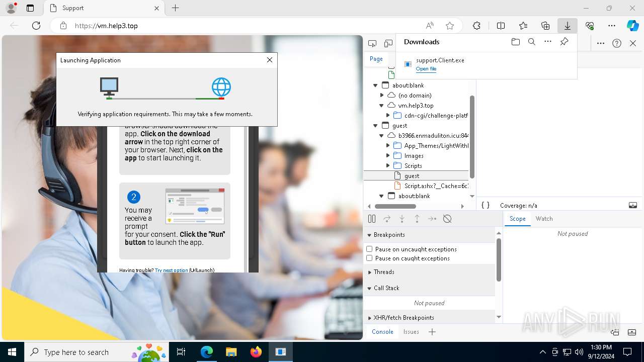Collapse the guest frame node
Viewport: 644px width, 362px height.
point(376,125)
